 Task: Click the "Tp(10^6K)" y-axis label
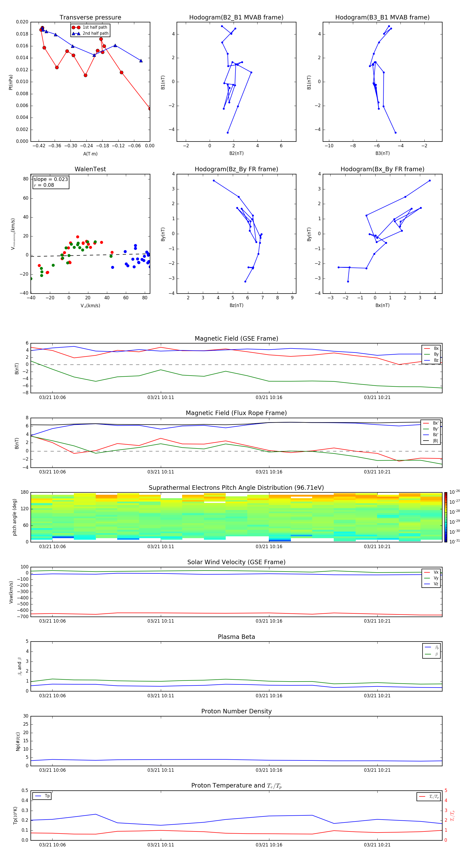click(x=15, y=815)
